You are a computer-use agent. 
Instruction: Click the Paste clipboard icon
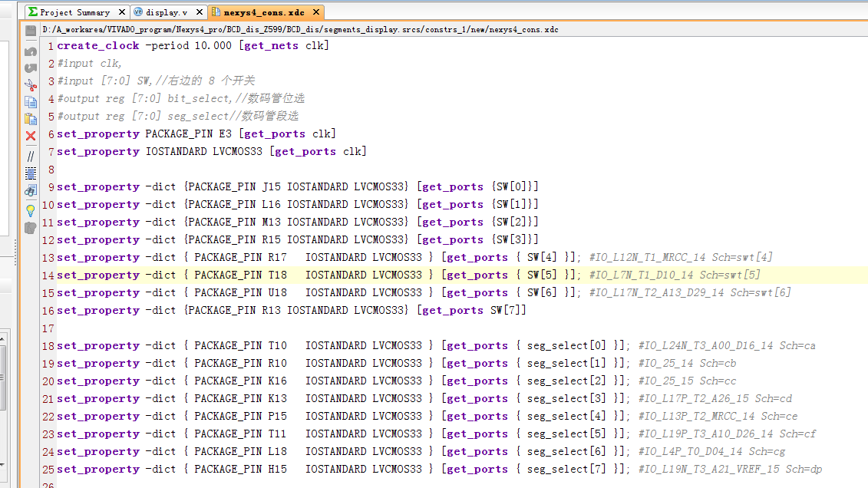(31, 118)
